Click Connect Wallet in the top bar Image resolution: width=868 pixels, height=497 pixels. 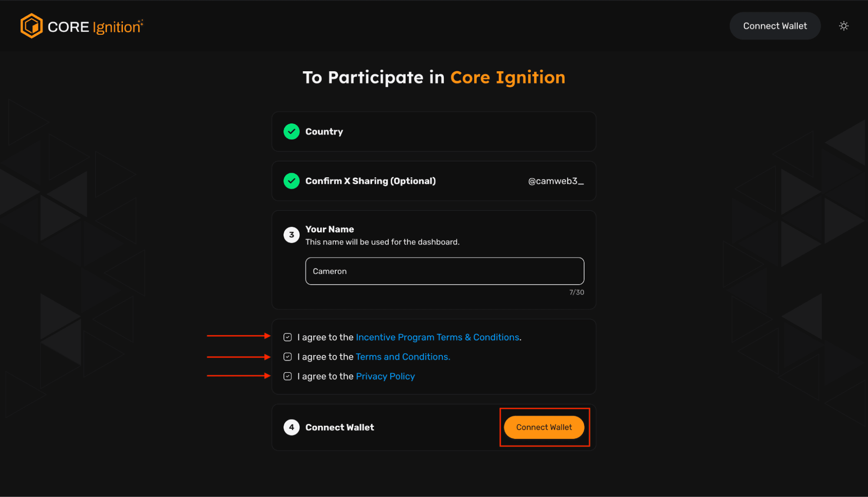click(x=775, y=26)
